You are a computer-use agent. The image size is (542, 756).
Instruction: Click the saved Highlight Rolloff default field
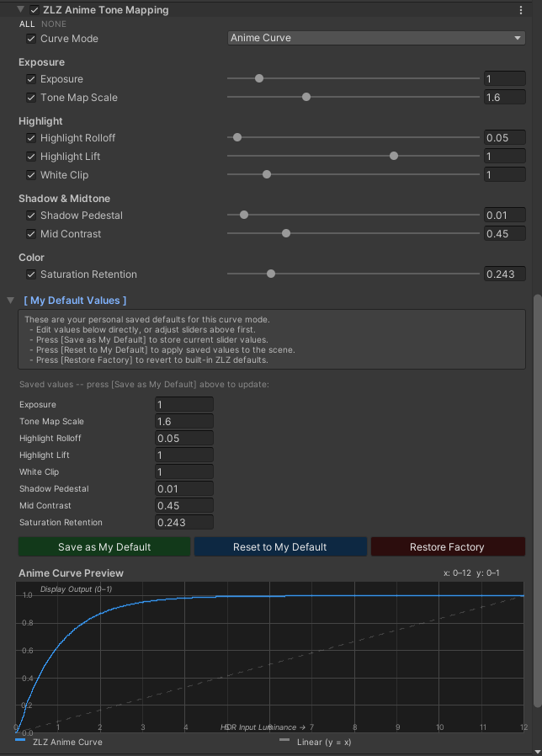184,439
